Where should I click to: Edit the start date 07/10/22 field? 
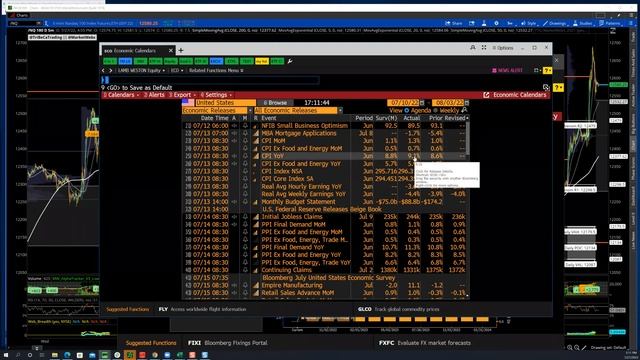(x=403, y=103)
